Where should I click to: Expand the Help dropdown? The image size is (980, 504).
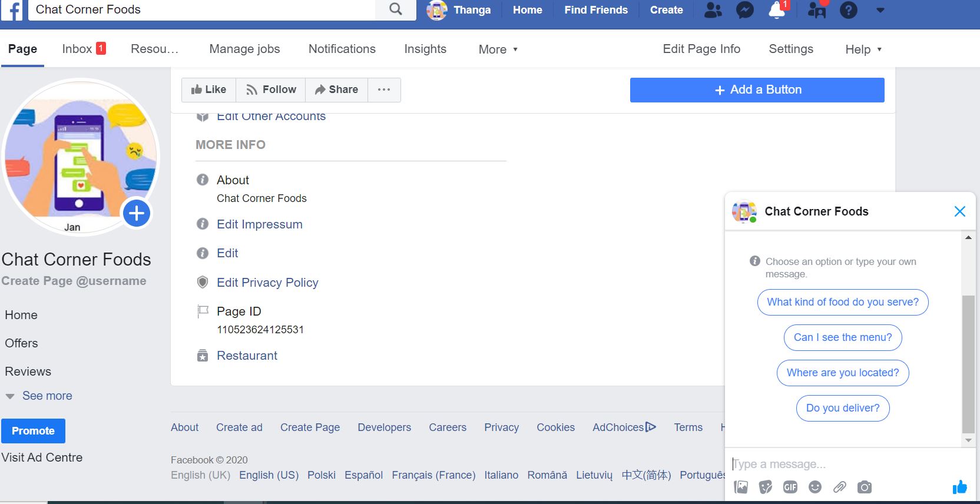click(863, 49)
